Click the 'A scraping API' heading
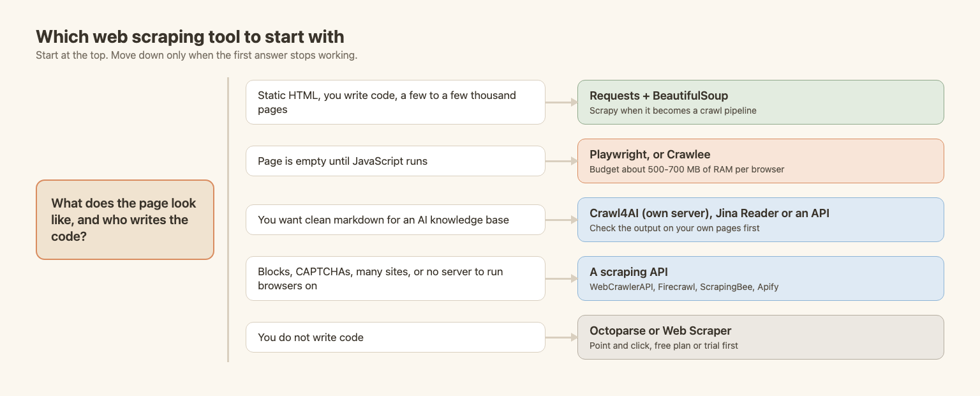 tap(628, 272)
